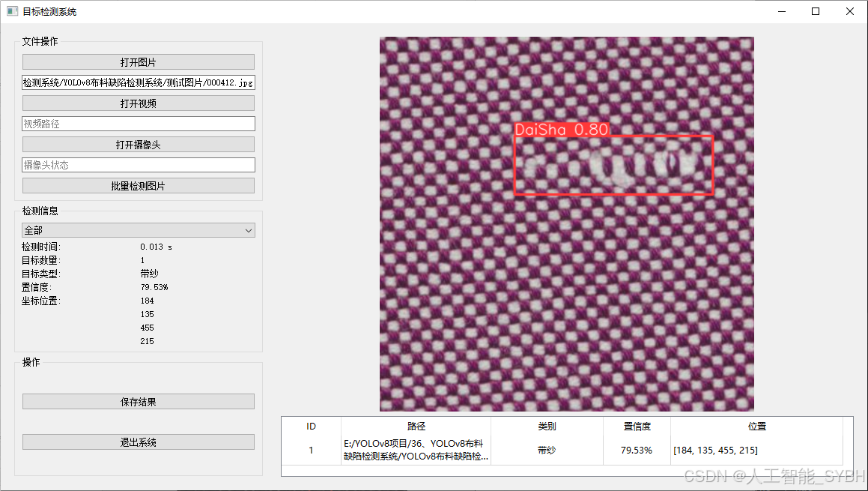Click the DaiSha 0.80 detection label
This screenshot has width=868, height=491.
(562, 130)
